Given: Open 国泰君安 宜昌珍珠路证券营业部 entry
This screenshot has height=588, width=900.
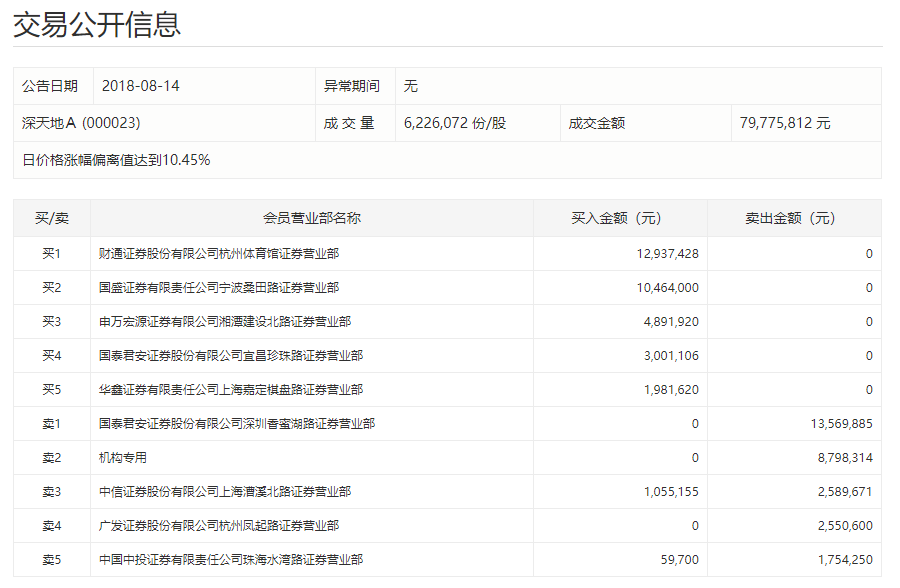Looking at the screenshot, I should (231, 356).
